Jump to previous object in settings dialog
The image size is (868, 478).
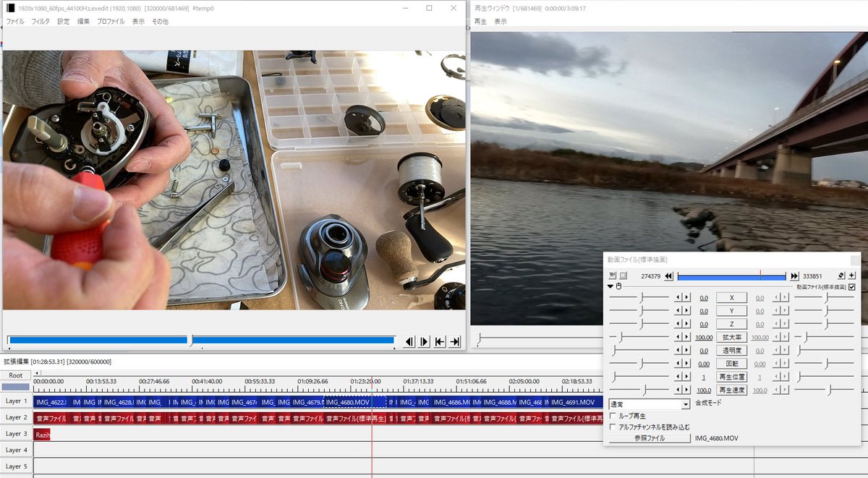coord(669,276)
